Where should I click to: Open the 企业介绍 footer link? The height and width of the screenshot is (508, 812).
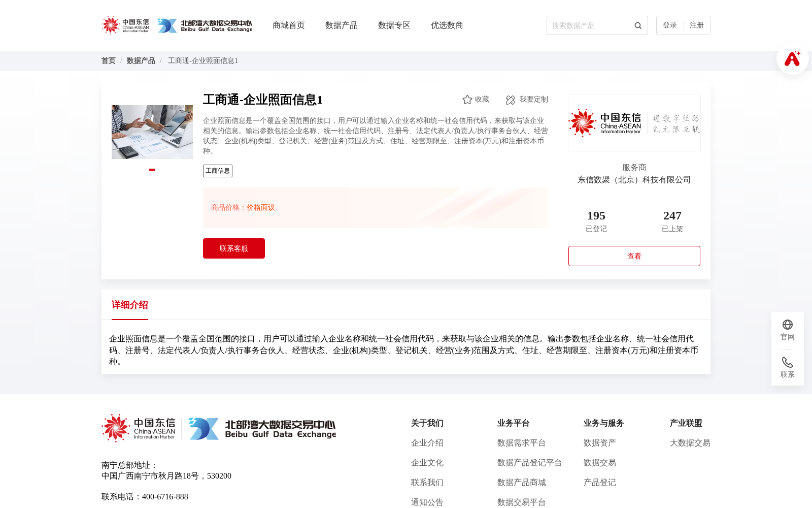427,443
